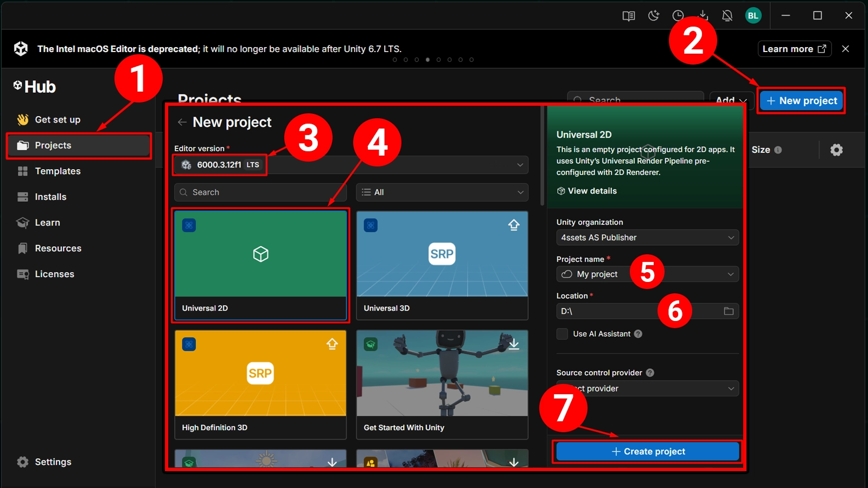The height and width of the screenshot is (488, 868).
Task: Expand the Unity organization dropdown
Action: (x=647, y=237)
